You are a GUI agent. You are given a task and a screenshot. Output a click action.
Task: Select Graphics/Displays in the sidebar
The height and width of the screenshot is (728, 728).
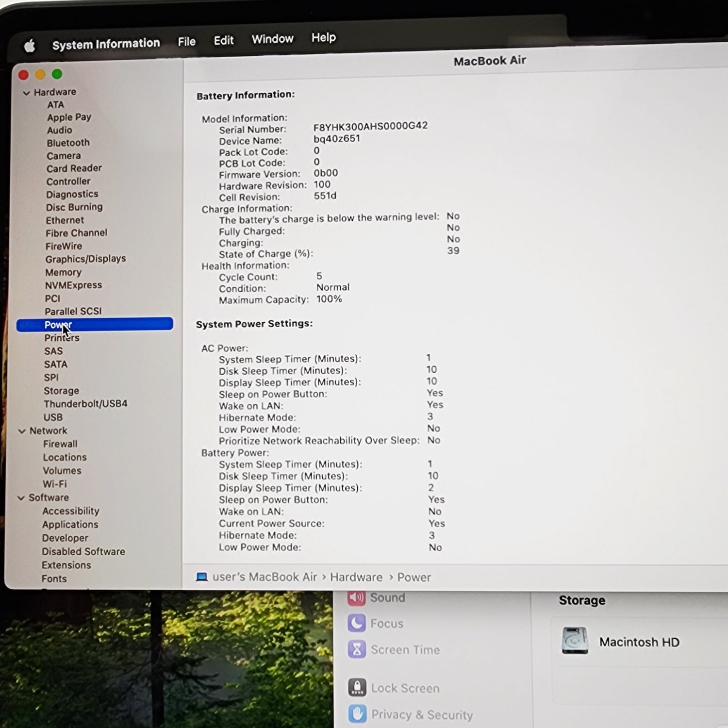(x=85, y=259)
